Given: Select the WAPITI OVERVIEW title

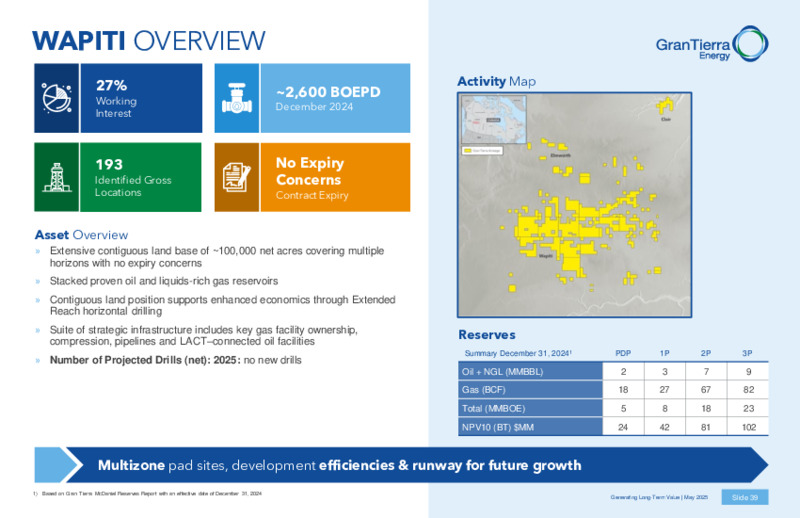Looking at the screenshot, I should coord(148,41).
